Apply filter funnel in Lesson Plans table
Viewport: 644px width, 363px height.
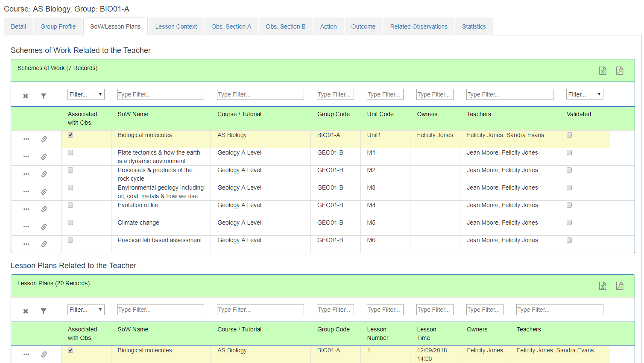[44, 311]
